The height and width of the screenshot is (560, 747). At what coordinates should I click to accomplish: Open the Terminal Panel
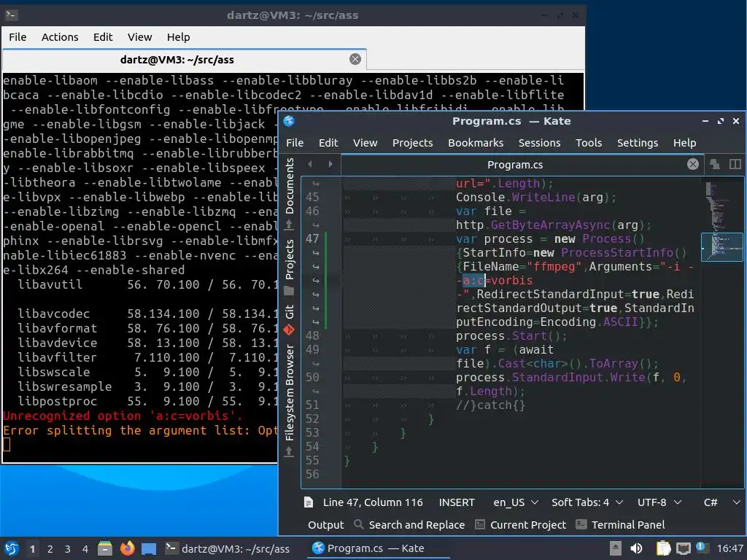click(620, 525)
